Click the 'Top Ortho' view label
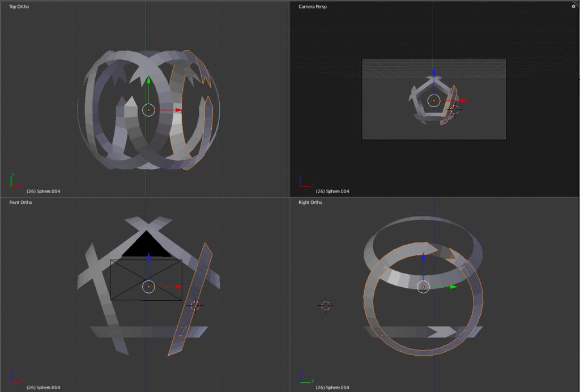580x392 pixels. (19, 7)
